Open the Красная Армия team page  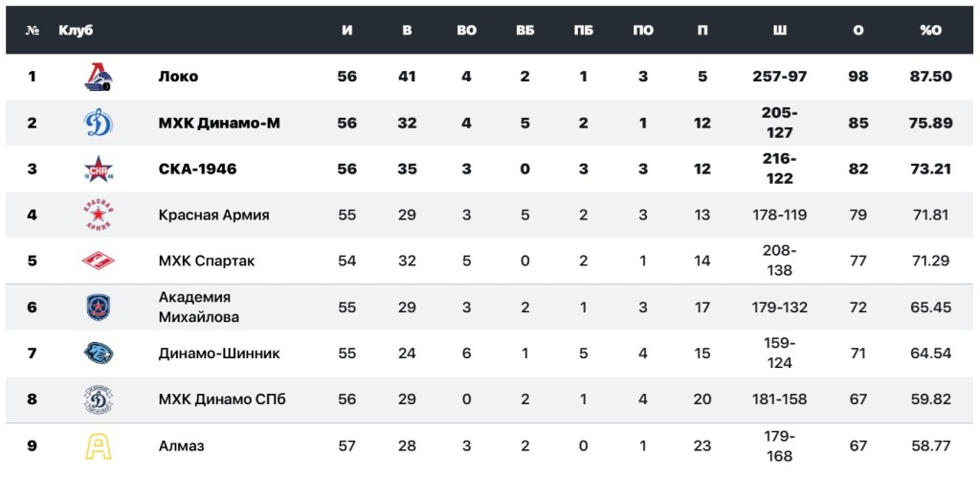pyautogui.click(x=213, y=215)
